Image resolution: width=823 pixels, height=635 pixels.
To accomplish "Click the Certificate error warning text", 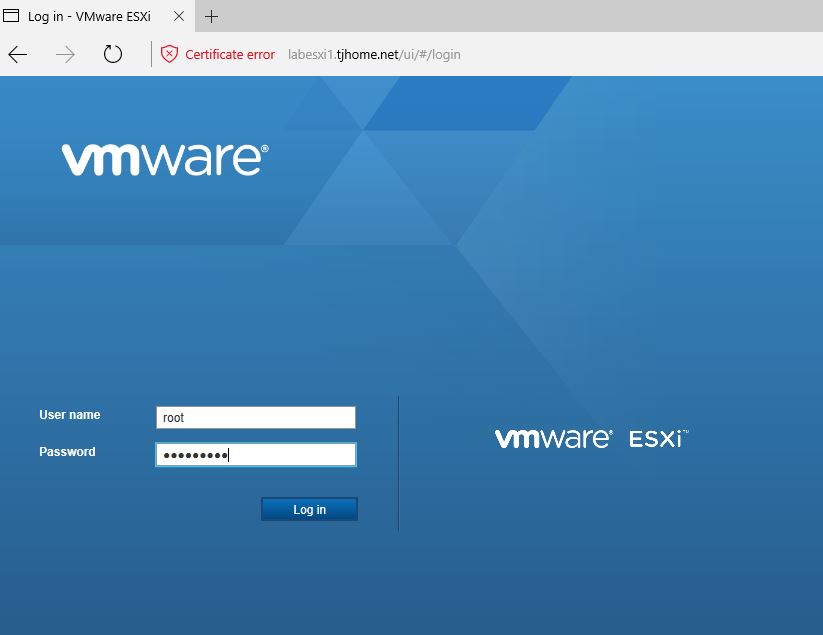I will (x=230, y=55).
